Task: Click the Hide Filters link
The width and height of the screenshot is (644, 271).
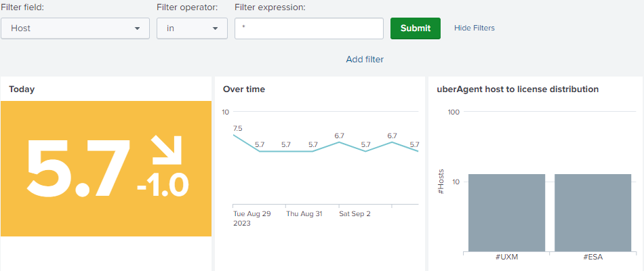Action: click(475, 28)
